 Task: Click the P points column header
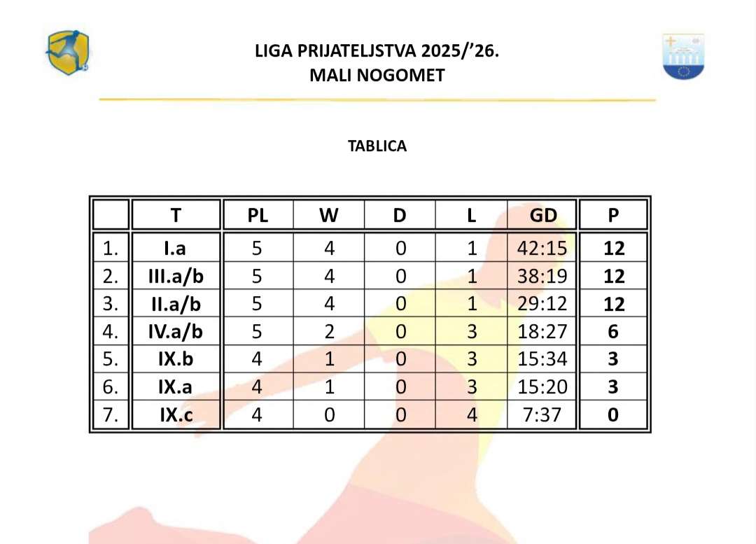click(614, 216)
